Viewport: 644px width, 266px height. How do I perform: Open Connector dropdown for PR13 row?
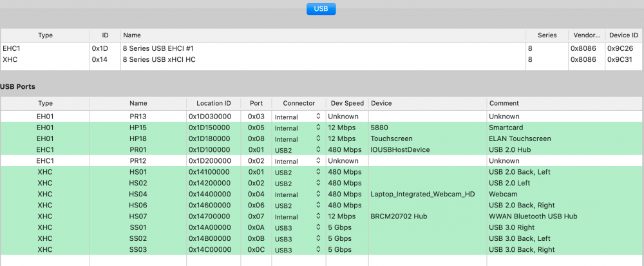pos(297,117)
